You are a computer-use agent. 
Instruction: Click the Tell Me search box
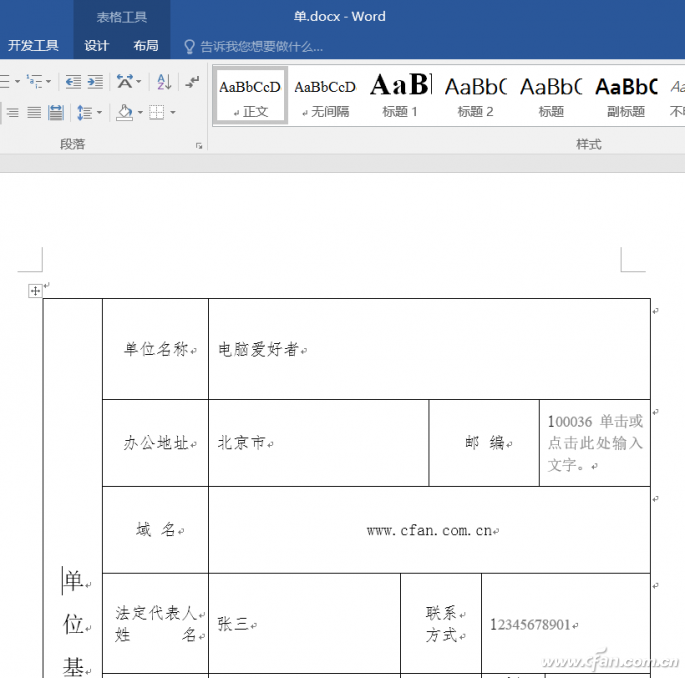(261, 46)
